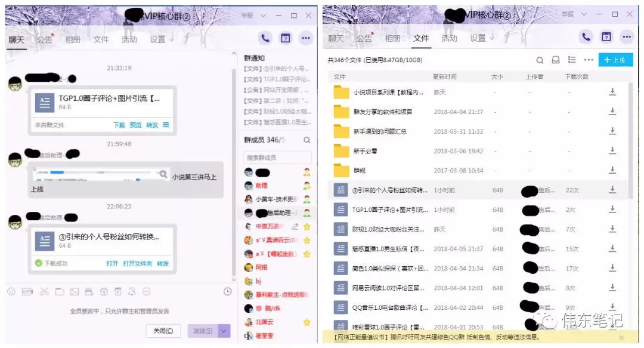Click the blue 上传 upload button
This screenshot has height=348, width=644.
click(x=616, y=60)
